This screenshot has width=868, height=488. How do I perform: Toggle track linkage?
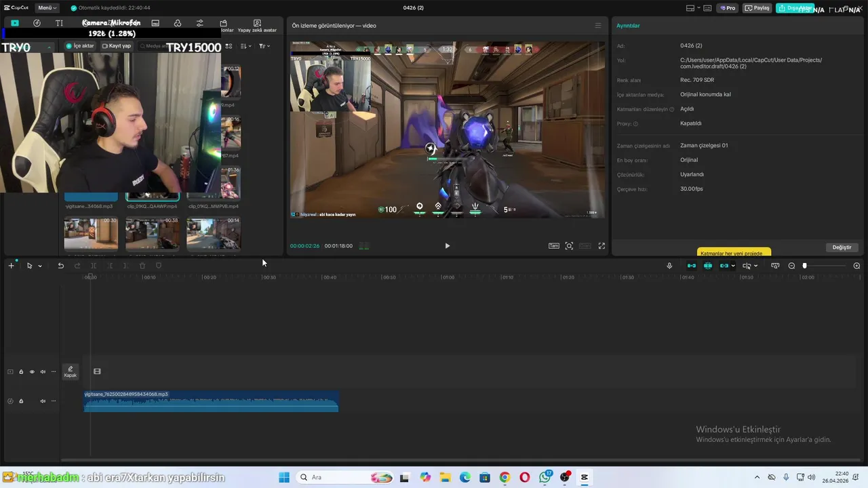pos(724,266)
